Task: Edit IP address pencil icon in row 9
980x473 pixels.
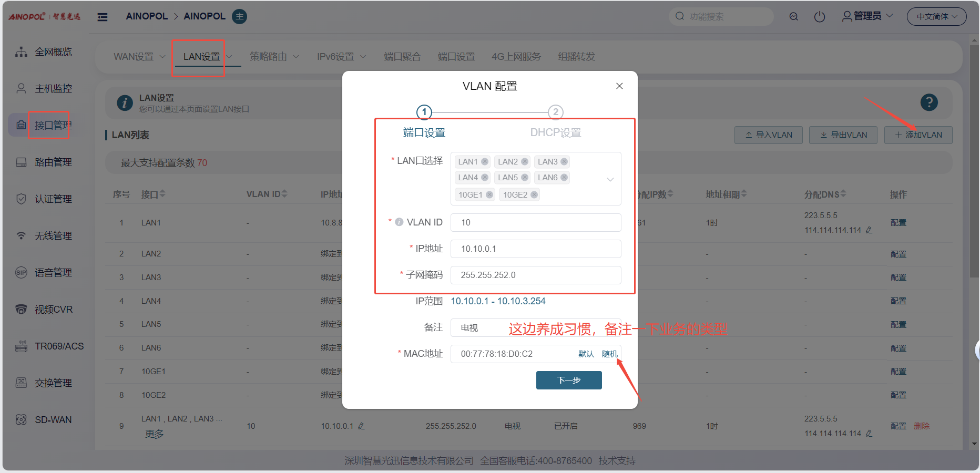Action: [361, 426]
